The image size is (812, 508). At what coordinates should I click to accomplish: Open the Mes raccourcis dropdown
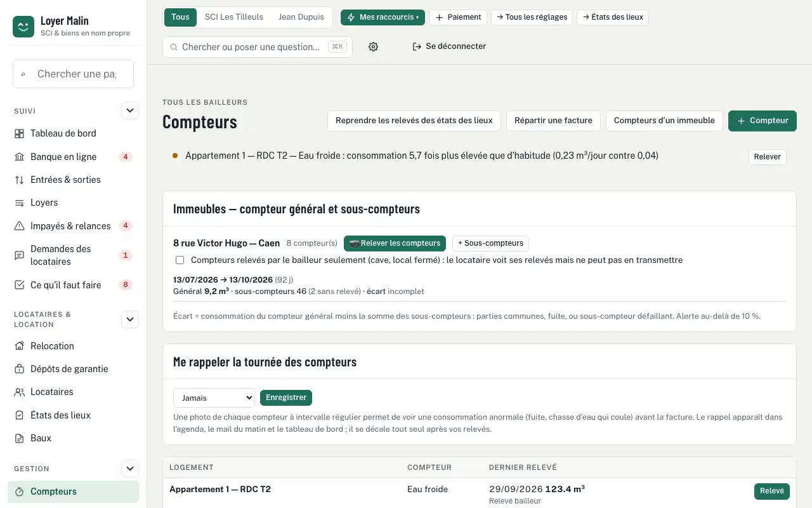tap(383, 17)
